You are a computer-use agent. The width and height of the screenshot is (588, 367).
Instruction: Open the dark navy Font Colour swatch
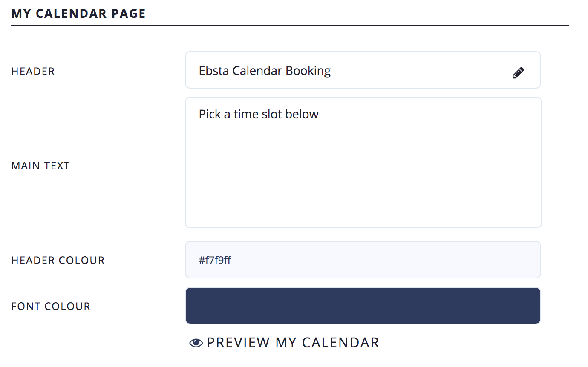pyautogui.click(x=363, y=306)
